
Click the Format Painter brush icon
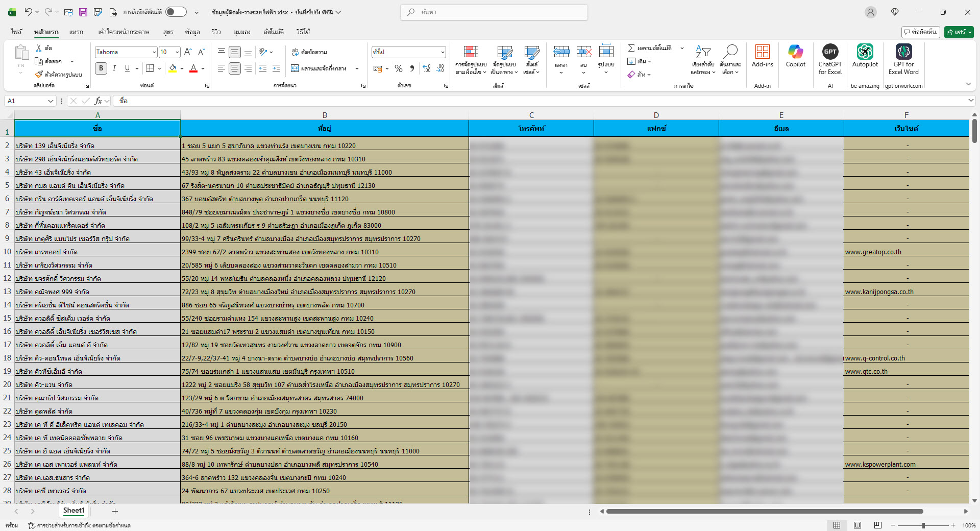(x=39, y=75)
